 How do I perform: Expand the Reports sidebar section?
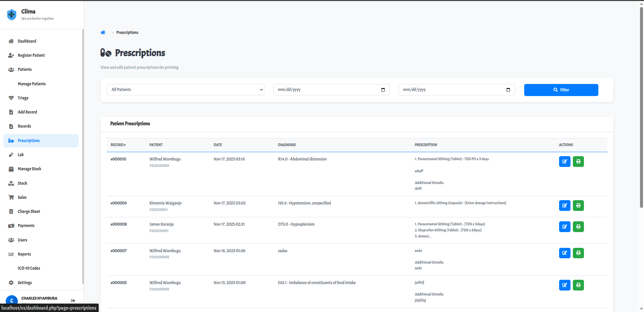tap(24, 254)
